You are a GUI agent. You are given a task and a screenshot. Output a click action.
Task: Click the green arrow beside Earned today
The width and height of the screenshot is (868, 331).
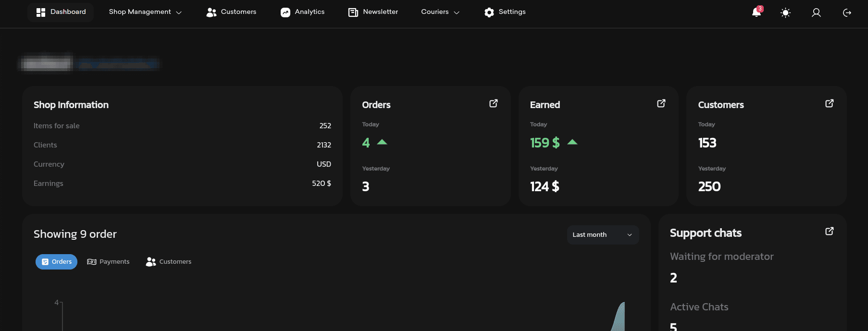pos(572,142)
